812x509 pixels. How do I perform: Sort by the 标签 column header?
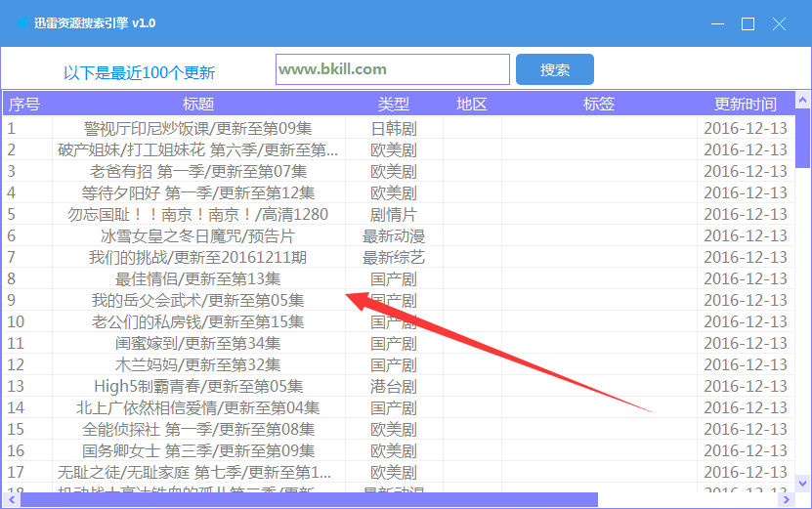click(x=599, y=105)
